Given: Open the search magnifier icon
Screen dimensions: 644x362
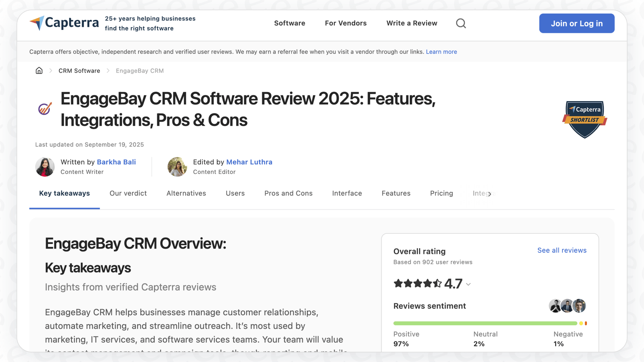Looking at the screenshot, I should coord(461,23).
